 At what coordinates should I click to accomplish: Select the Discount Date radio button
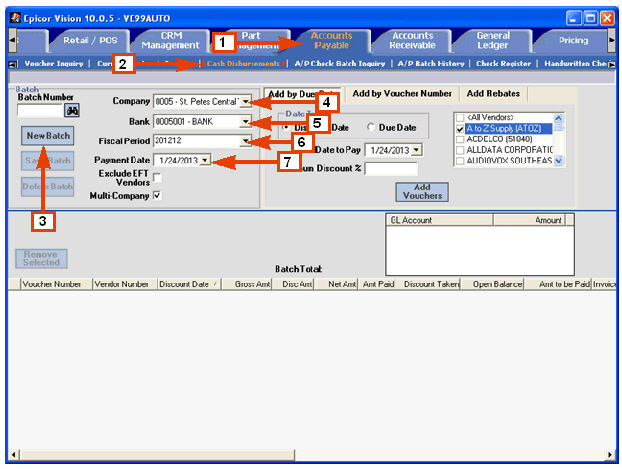(x=286, y=127)
